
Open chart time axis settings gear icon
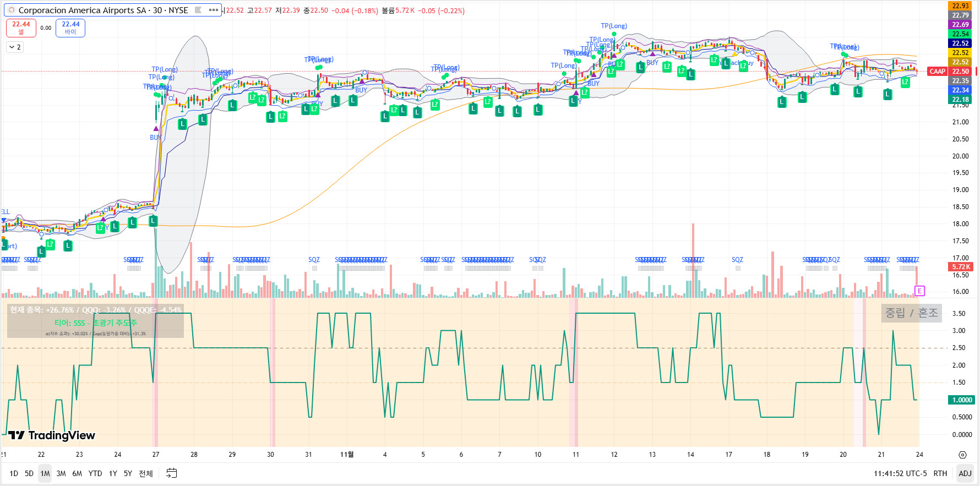[x=962, y=455]
